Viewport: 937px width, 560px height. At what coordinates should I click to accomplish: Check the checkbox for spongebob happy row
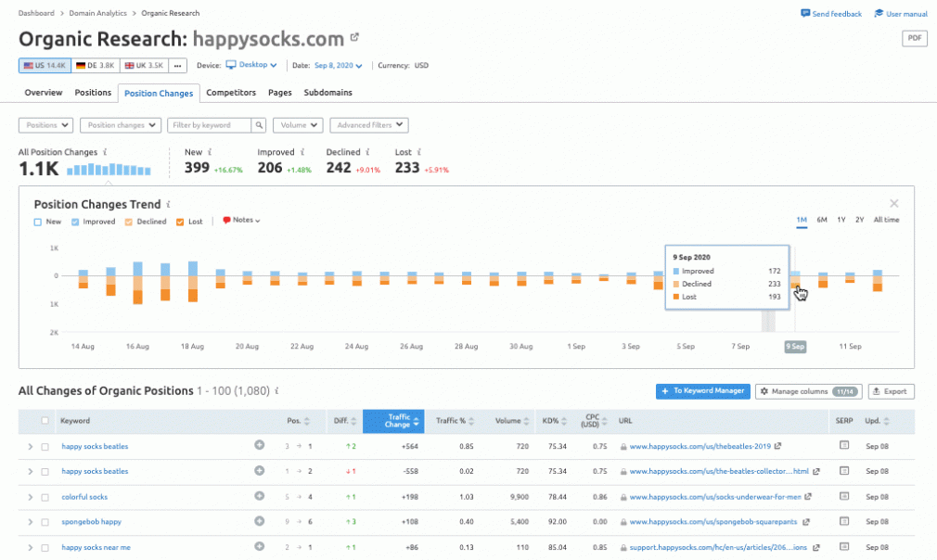[45, 522]
